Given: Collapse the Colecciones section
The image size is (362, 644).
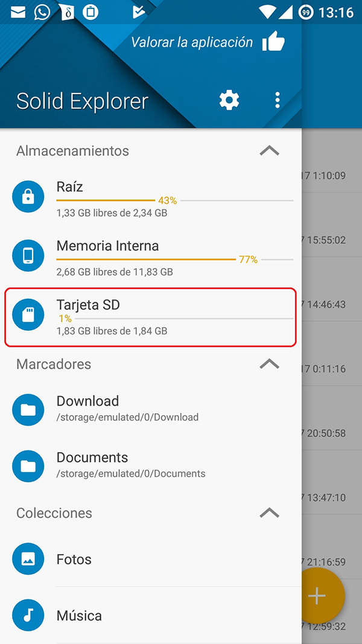Looking at the screenshot, I should (269, 513).
